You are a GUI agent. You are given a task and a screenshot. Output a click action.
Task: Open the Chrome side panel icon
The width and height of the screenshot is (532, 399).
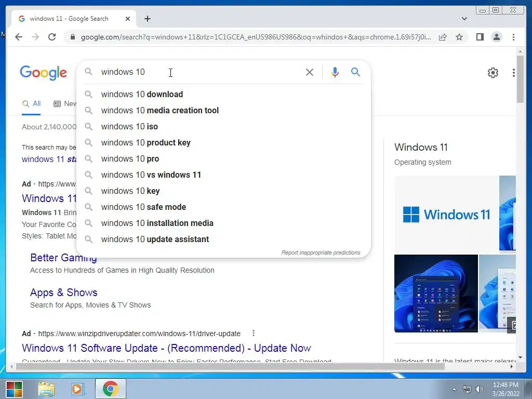[x=480, y=37]
